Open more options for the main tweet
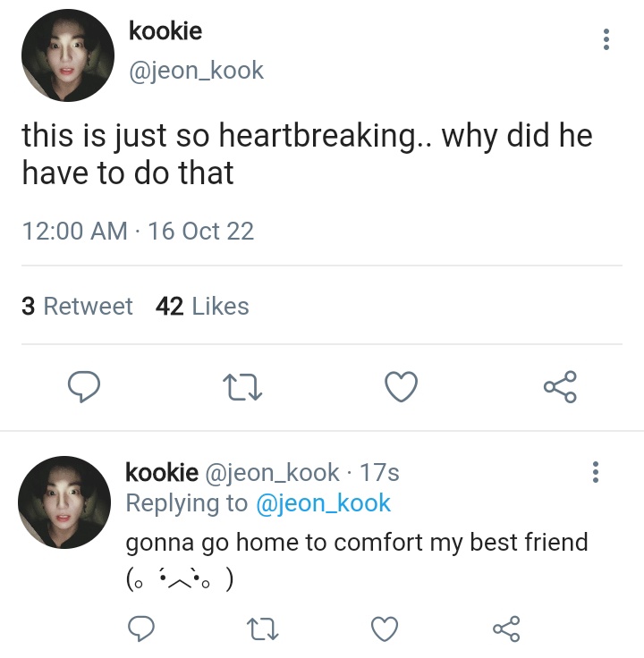 tap(606, 39)
